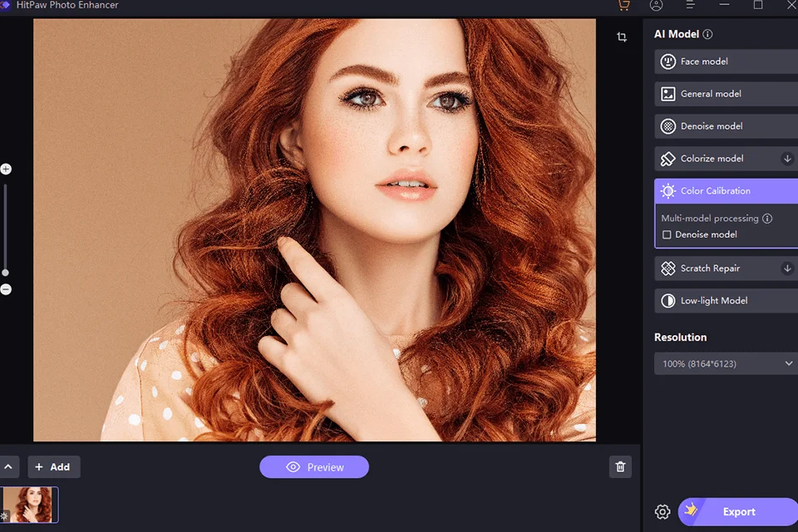This screenshot has width=798, height=532.
Task: Collapse the thumbnail strip with chevron
Action: (x=7, y=467)
